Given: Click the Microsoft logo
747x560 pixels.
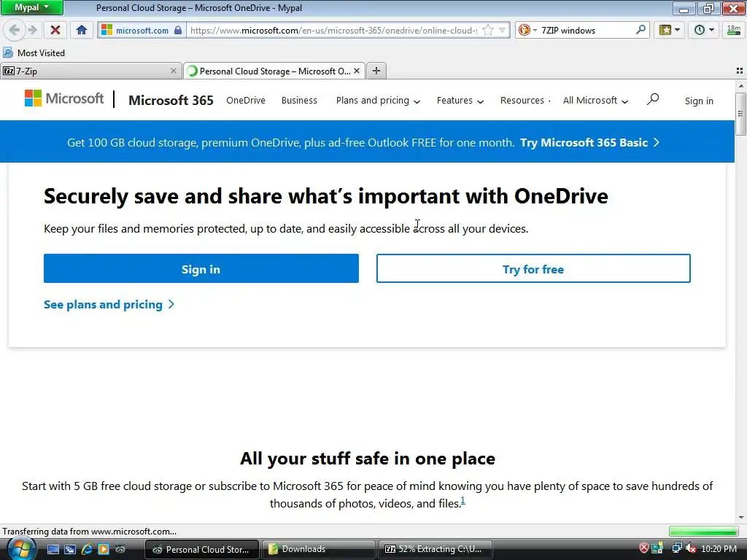Looking at the screenshot, I should [64, 98].
